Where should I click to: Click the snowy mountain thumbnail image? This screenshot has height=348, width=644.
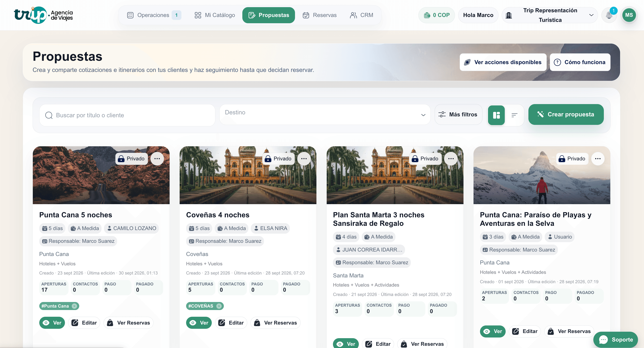click(x=542, y=175)
